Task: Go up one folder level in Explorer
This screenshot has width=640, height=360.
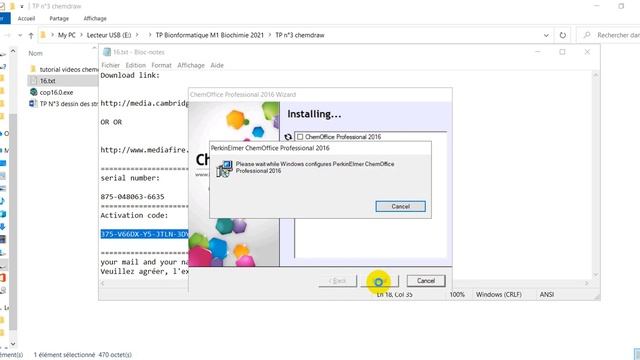Action: pos(31,36)
